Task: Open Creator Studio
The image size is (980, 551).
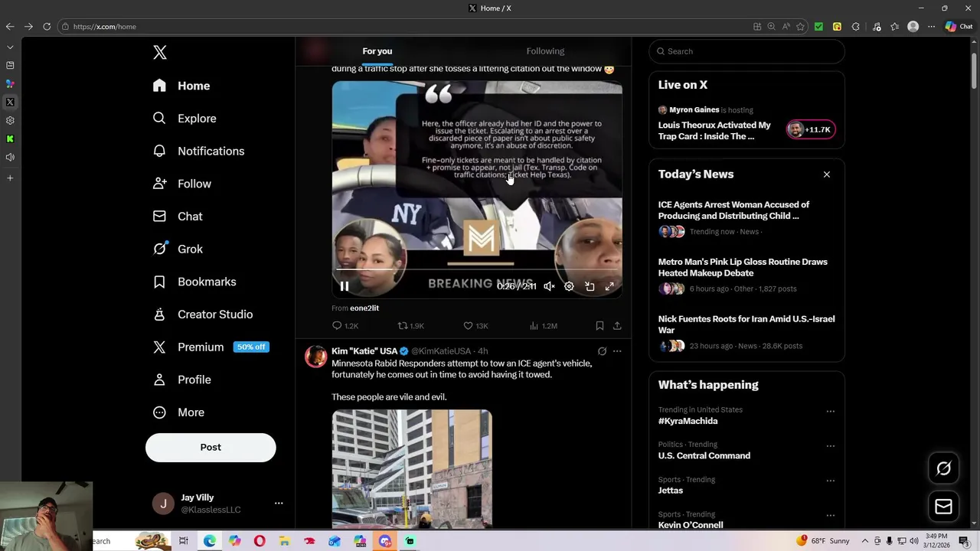Action: coord(203,315)
